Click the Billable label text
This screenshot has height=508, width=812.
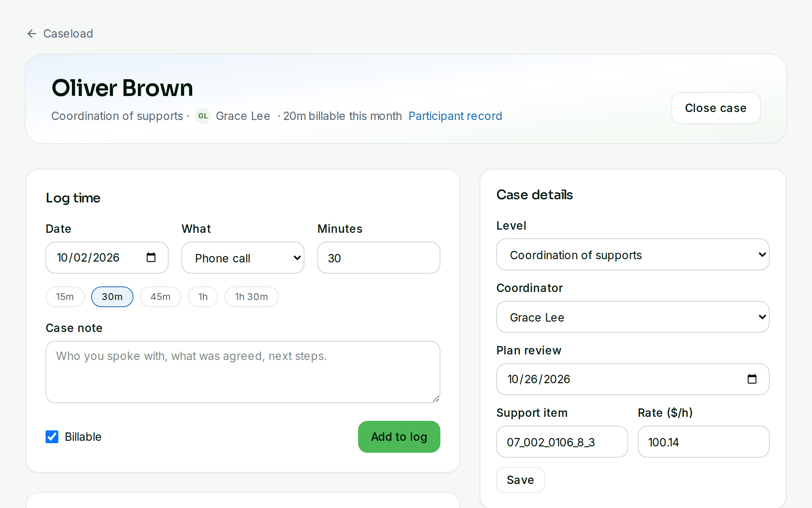click(x=83, y=437)
